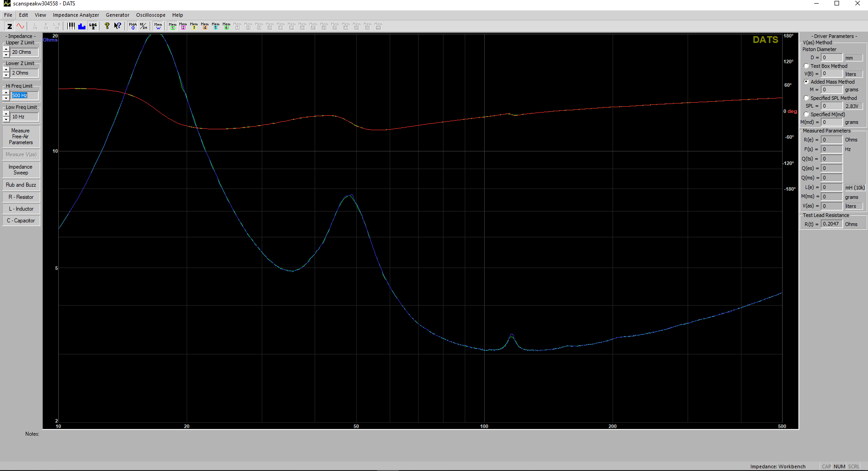Viewport: 868px width, 471px height.
Task: Select the Test Box Method radio button
Action: 806,66
